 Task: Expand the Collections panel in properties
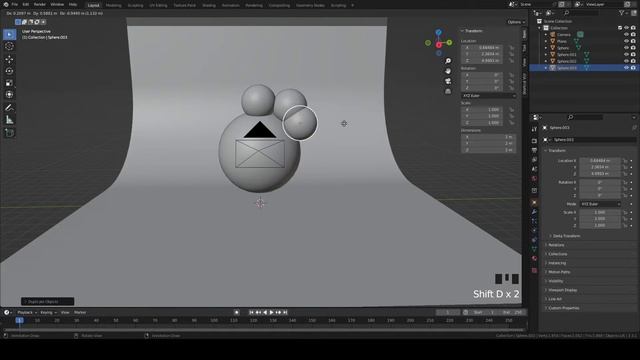click(558, 254)
